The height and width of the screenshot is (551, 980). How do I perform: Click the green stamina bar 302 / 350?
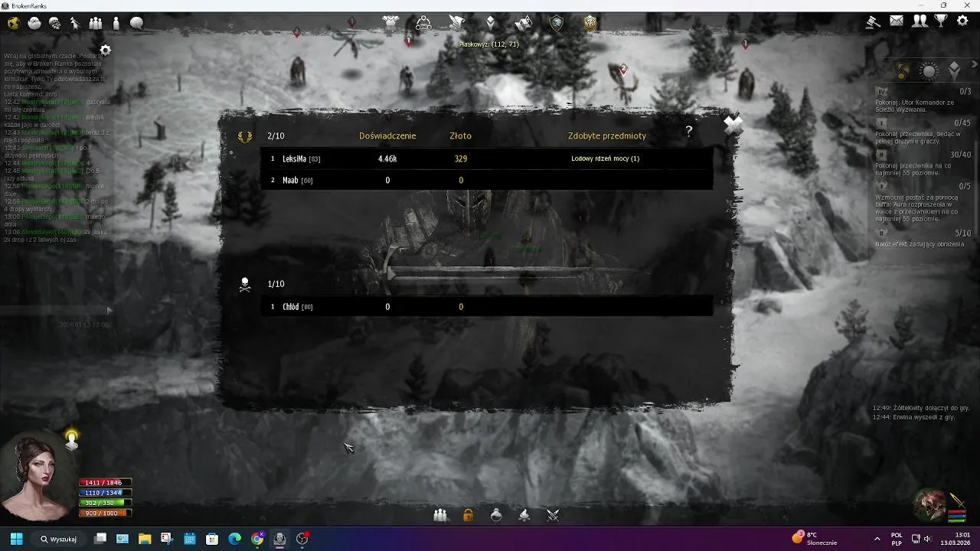[106, 503]
